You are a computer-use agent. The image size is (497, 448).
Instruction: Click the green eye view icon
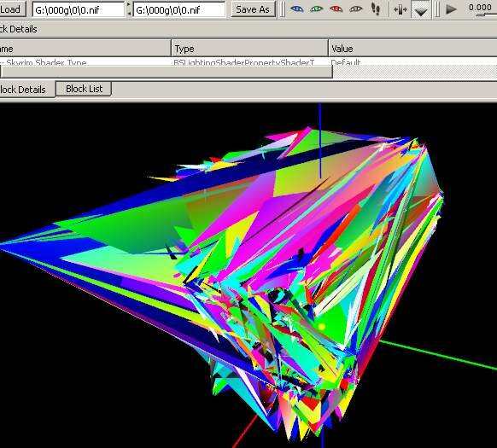316,9
